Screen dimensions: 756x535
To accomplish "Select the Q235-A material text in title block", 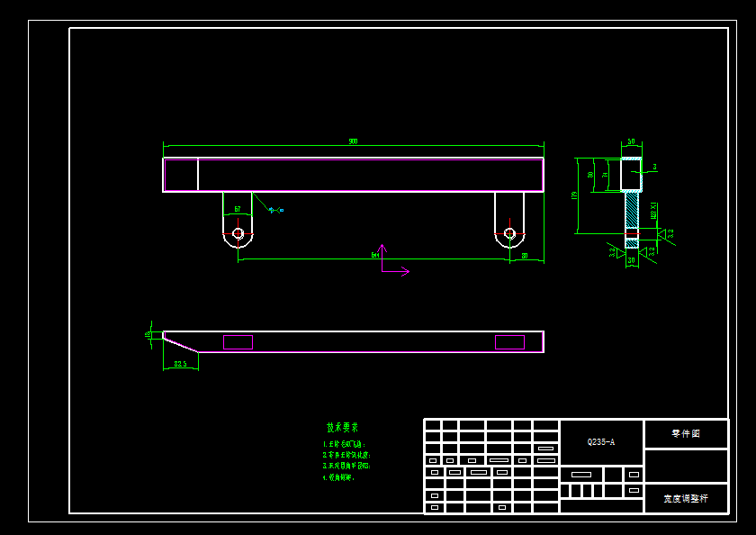I will point(601,442).
